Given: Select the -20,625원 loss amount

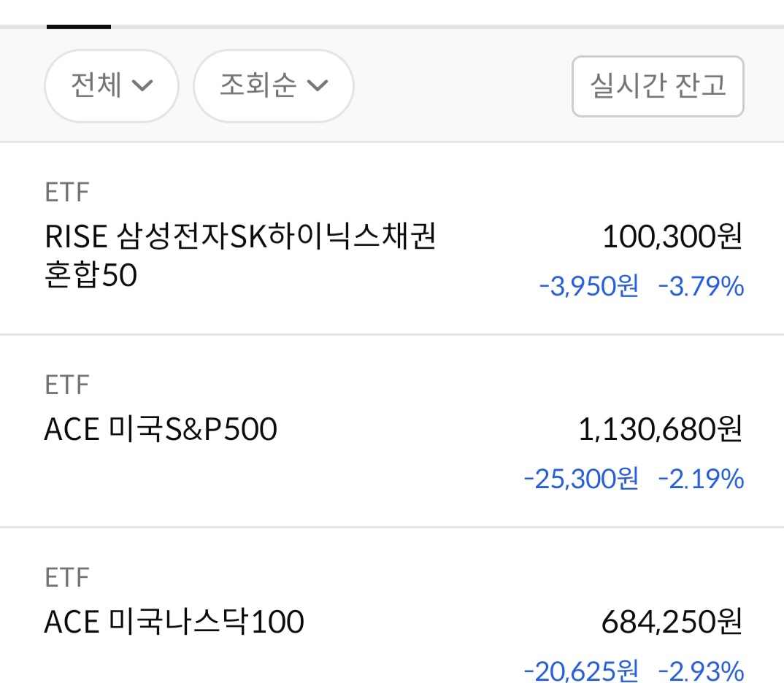Looking at the screenshot, I should click(581, 670).
